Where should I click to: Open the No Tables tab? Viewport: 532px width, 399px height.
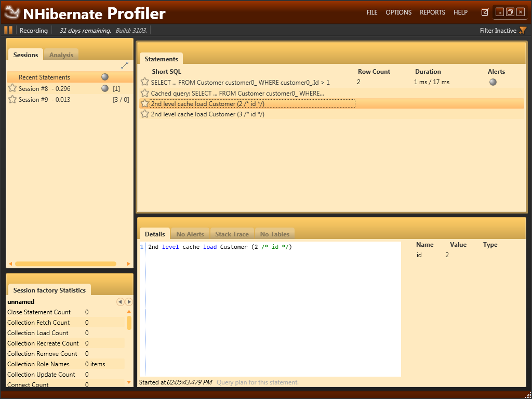tap(274, 234)
